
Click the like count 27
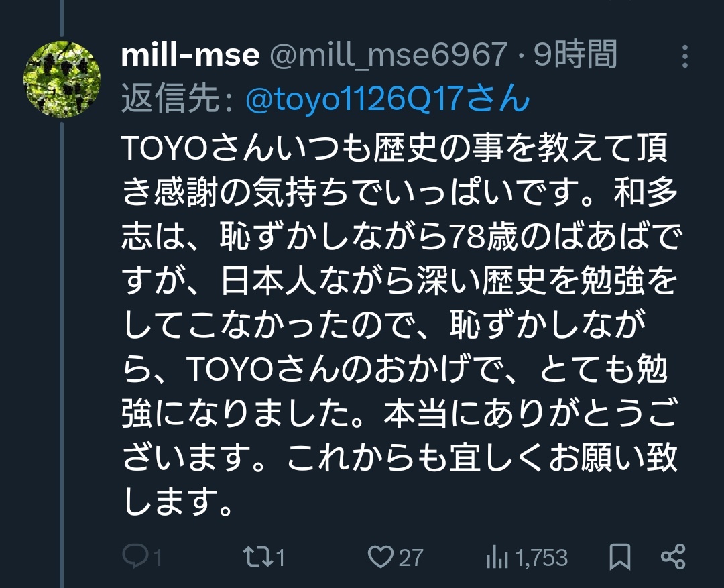click(411, 558)
